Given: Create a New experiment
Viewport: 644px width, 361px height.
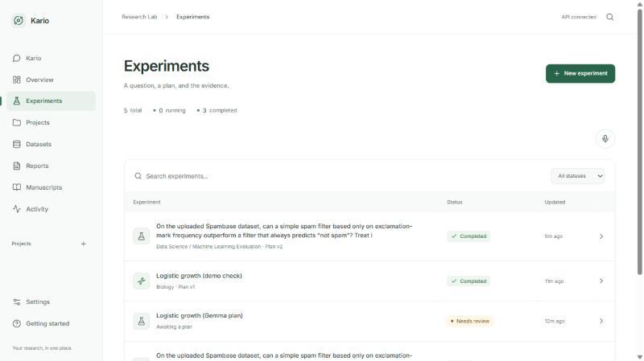Looking at the screenshot, I should (x=580, y=73).
